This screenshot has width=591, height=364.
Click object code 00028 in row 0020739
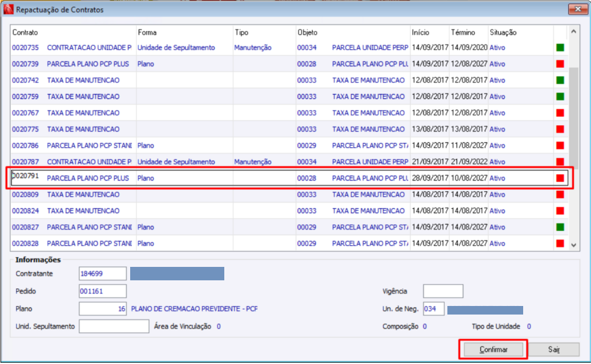(x=306, y=64)
